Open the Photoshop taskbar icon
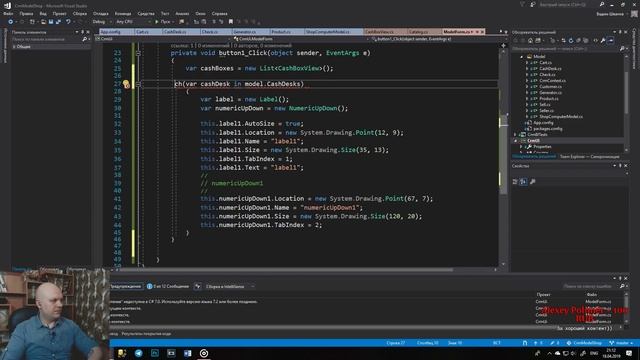 tap(155, 353)
